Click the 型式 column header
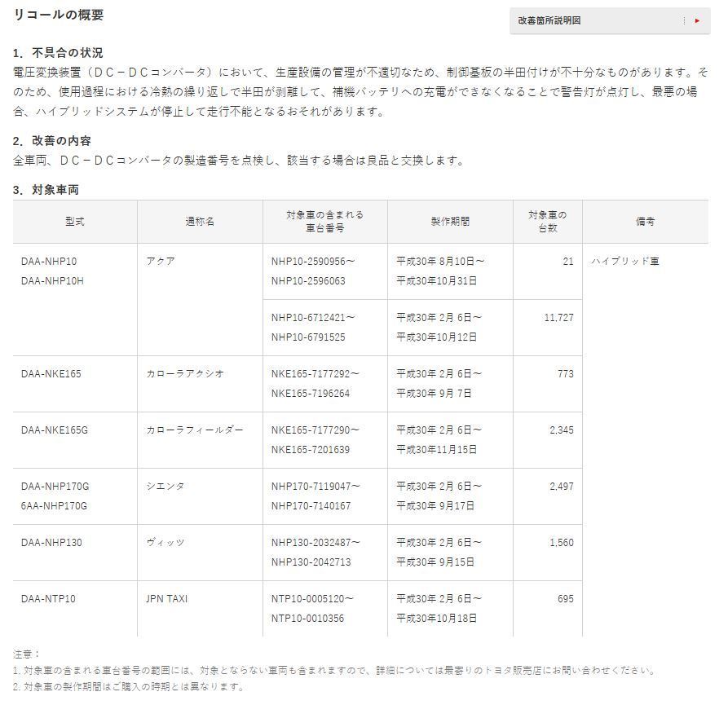728x705 pixels. click(x=75, y=222)
